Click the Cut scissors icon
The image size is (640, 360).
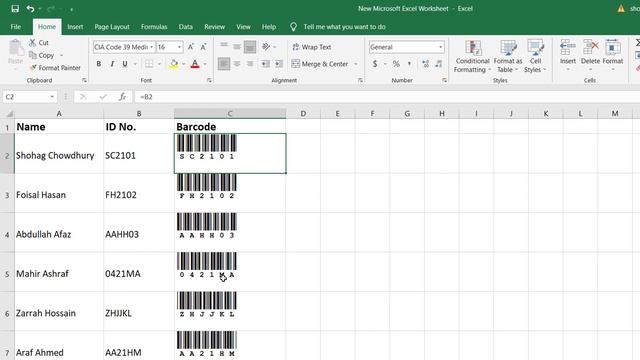coord(33,42)
